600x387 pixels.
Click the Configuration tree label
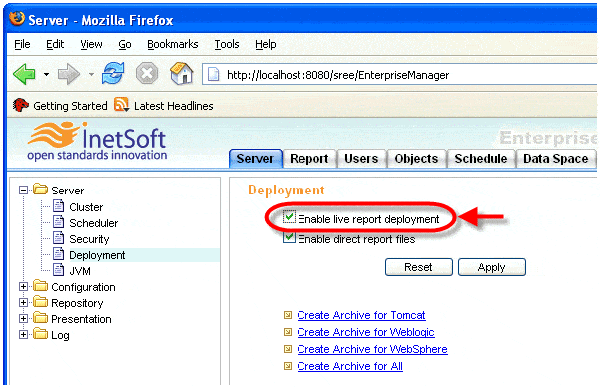tap(83, 287)
